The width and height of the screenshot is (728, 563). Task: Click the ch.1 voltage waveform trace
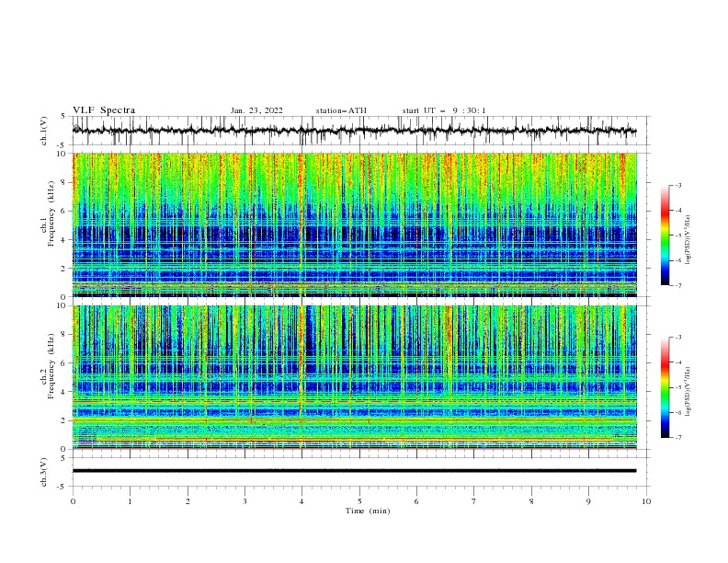pyautogui.click(x=354, y=131)
